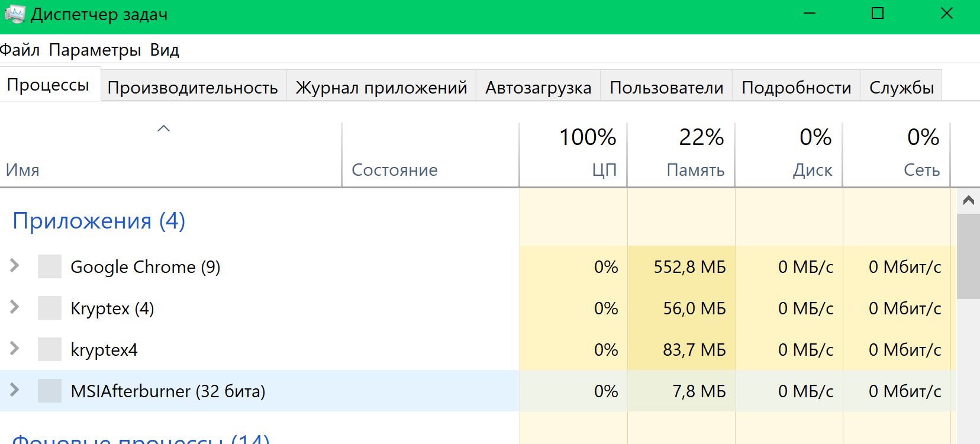Sort by ЦП usage column header
This screenshot has height=444, width=980.
(573, 155)
